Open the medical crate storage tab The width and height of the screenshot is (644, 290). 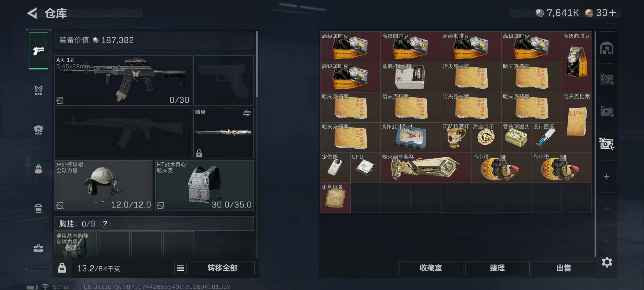pyautogui.click(x=607, y=111)
